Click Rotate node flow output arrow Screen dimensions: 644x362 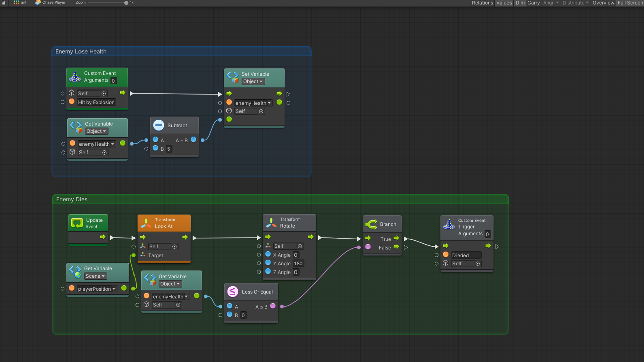click(x=311, y=237)
